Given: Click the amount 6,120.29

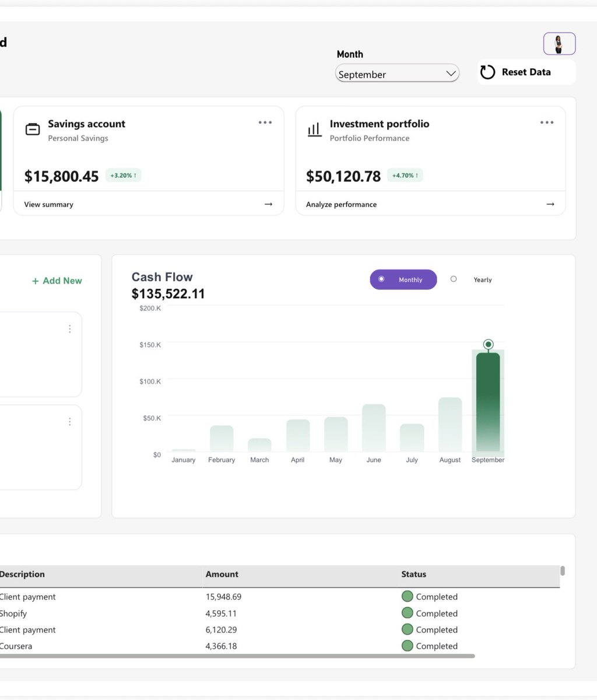Looking at the screenshot, I should point(221,629).
